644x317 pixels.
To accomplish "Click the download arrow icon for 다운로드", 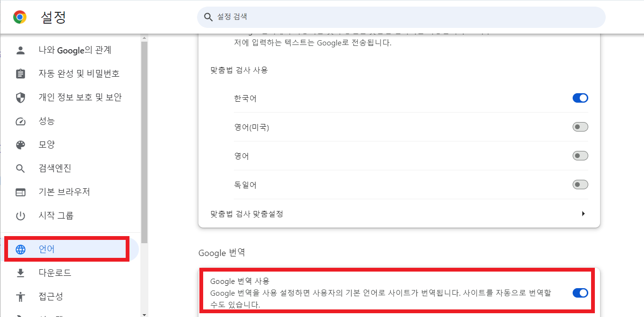I will [x=20, y=273].
